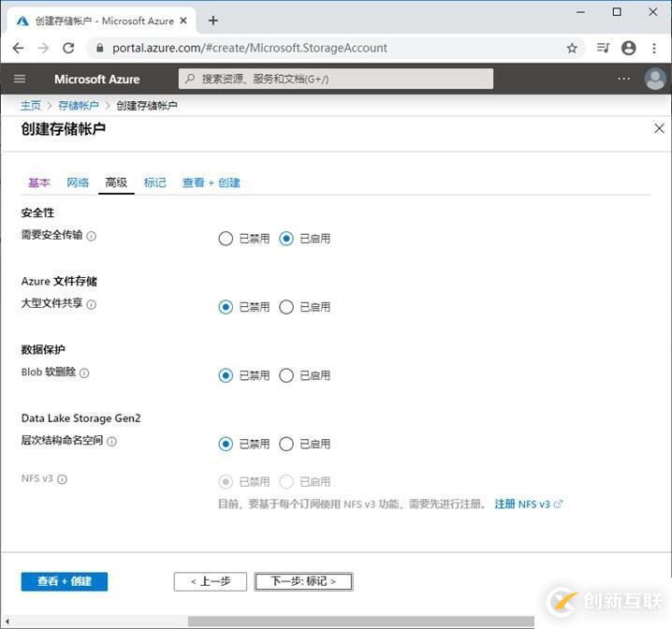Show info for NFS v3
This screenshot has height=629, width=672.
tap(62, 479)
